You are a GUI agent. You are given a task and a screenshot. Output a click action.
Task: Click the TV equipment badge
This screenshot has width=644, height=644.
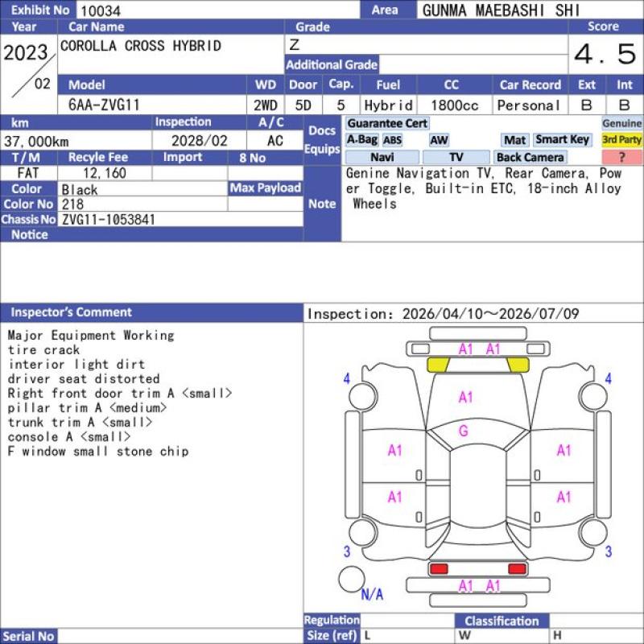pyautogui.click(x=456, y=158)
